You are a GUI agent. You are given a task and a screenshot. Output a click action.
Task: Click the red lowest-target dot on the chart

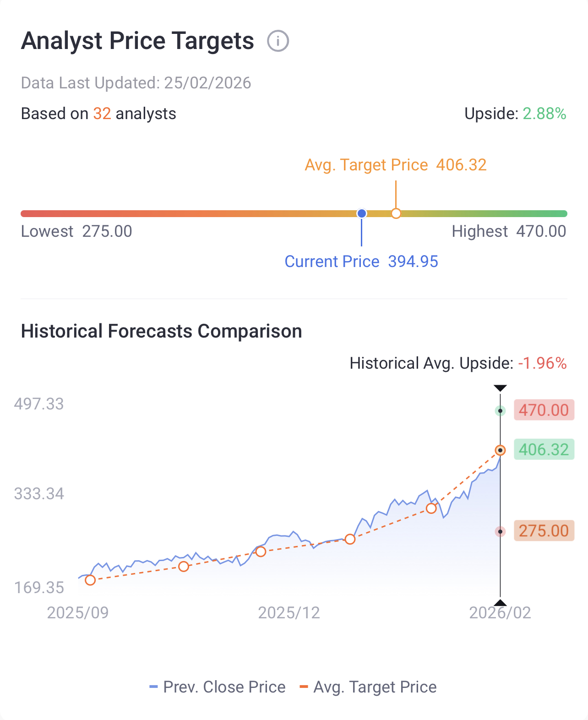click(501, 532)
